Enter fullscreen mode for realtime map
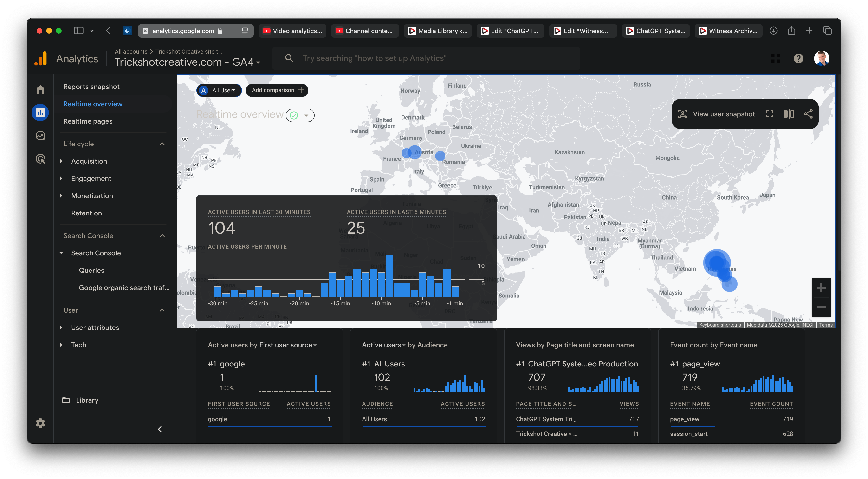 770,114
